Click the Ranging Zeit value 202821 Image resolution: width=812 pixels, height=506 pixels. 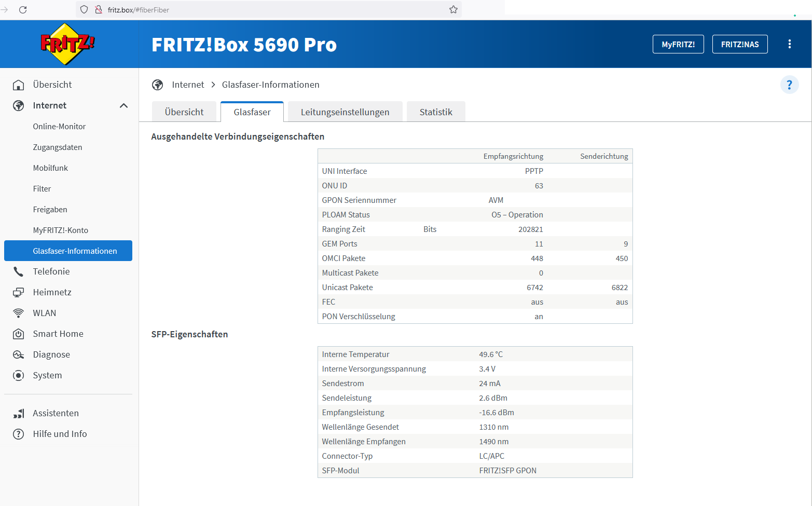point(531,229)
